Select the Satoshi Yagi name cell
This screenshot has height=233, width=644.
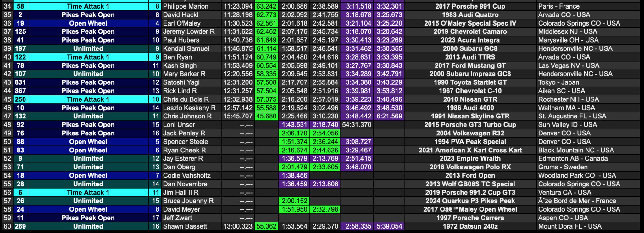[x=181, y=82]
